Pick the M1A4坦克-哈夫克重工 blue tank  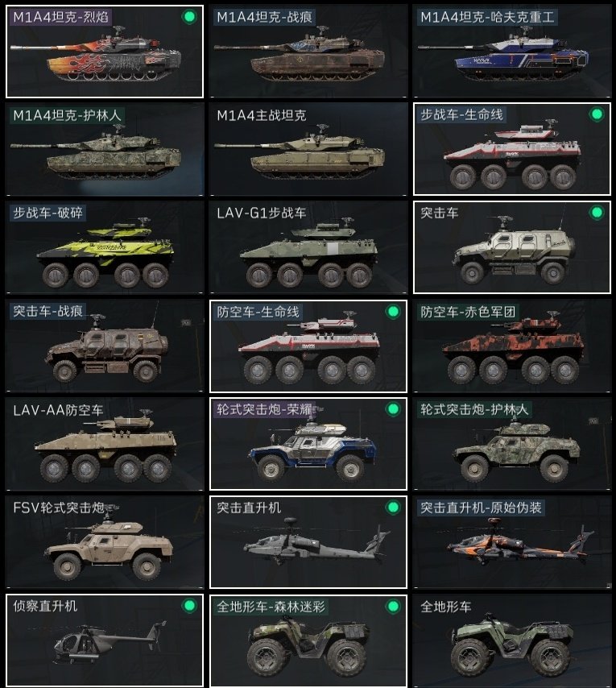pyautogui.click(x=511, y=52)
